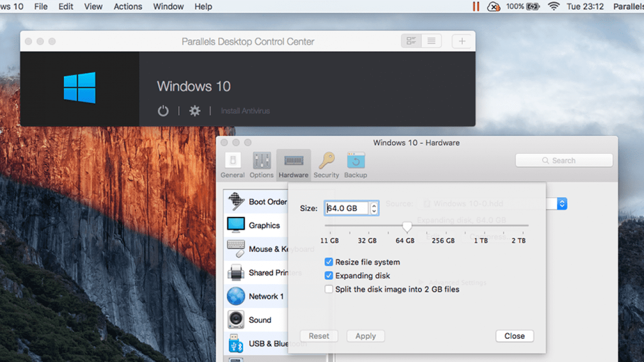Screen dimensions: 644x362
Task: Open Windows 10 VM configuration gear
Action: pyautogui.click(x=195, y=111)
